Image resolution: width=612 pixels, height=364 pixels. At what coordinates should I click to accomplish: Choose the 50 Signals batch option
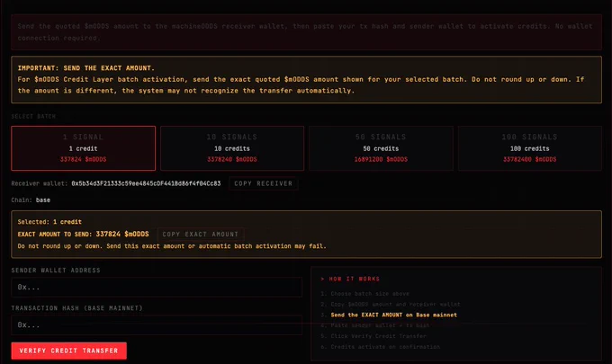click(381, 148)
